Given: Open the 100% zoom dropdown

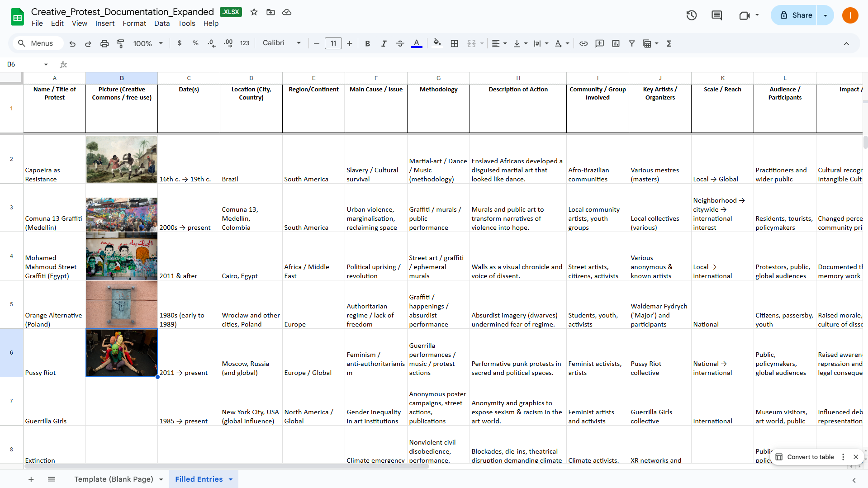Looking at the screenshot, I should (x=148, y=43).
